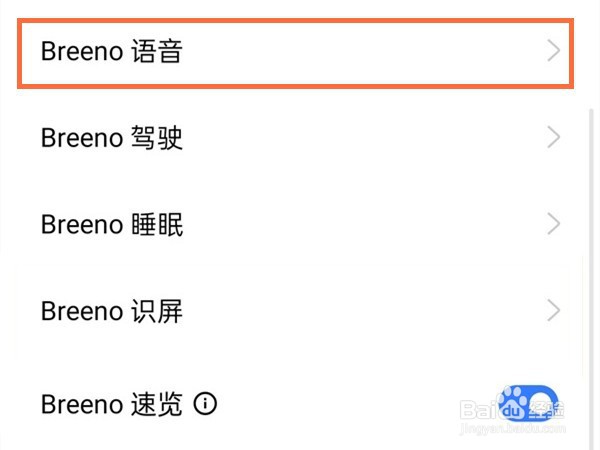Viewport: 600px width, 450px height.
Task: Click empty space in the Breeno 睡眠 row
Action: click(350, 224)
